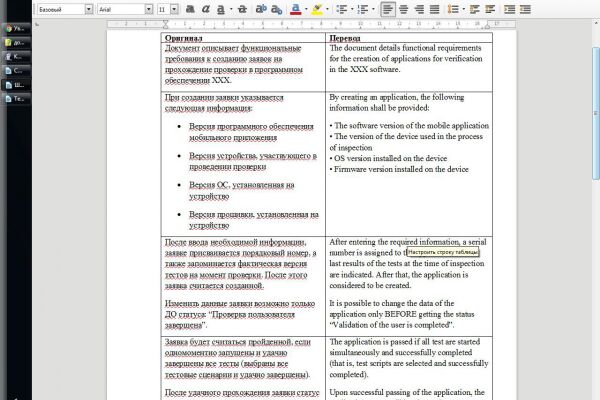Click the vertical scrollbar thumb
The image size is (600, 400).
tap(596, 113)
